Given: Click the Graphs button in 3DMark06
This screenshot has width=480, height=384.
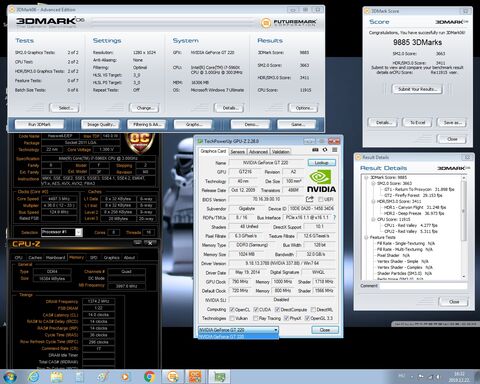Looking at the screenshot, I should tap(193, 124).
